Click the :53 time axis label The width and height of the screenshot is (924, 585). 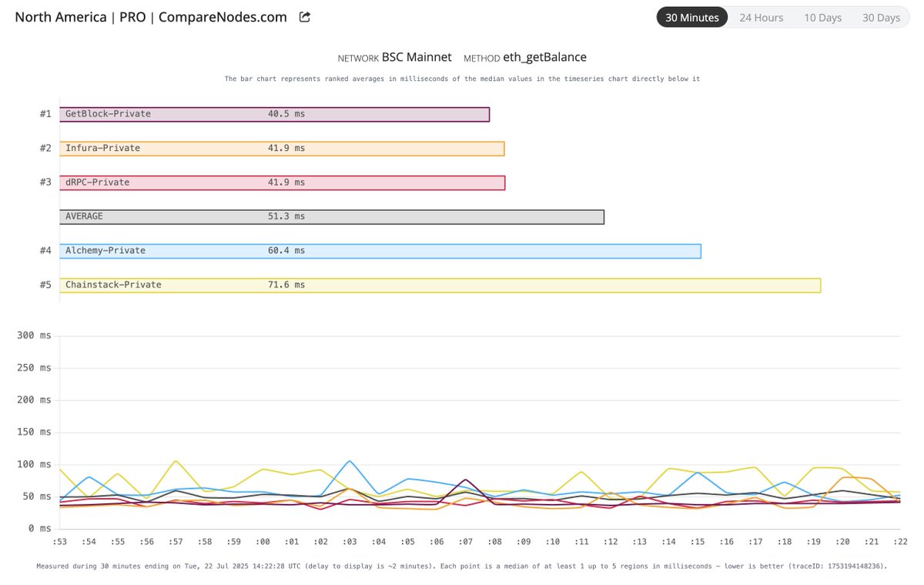[60, 542]
